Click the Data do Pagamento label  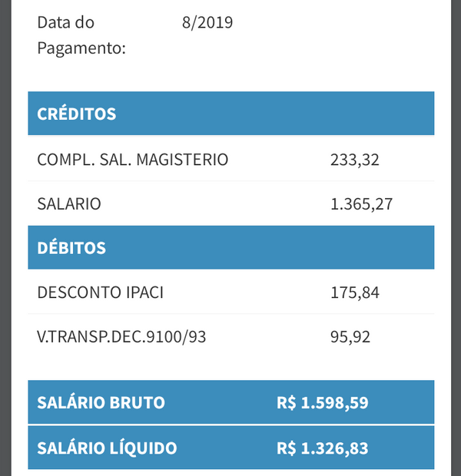coord(81,35)
